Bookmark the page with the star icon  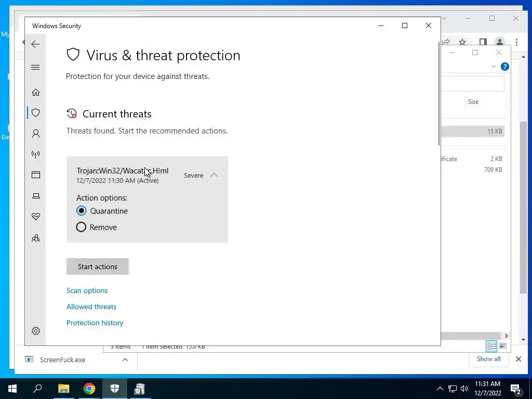pos(462,42)
